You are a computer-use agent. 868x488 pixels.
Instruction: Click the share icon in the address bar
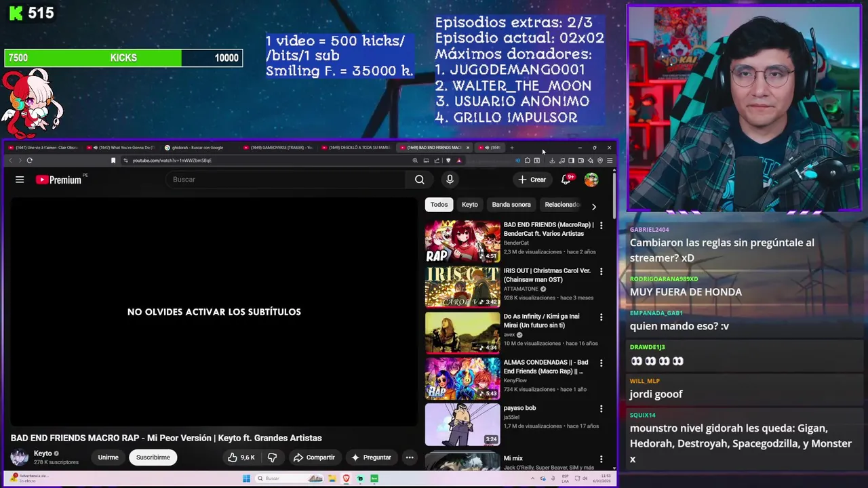[x=437, y=161]
